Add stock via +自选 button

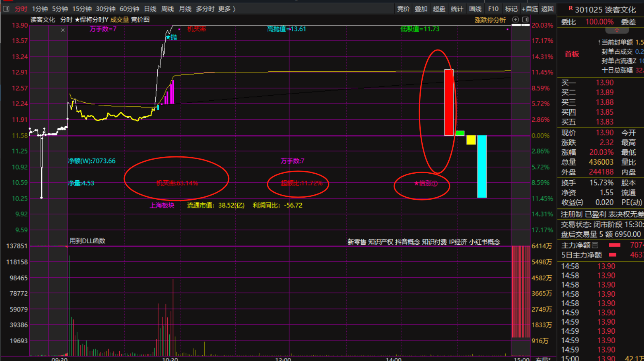[x=530, y=9]
